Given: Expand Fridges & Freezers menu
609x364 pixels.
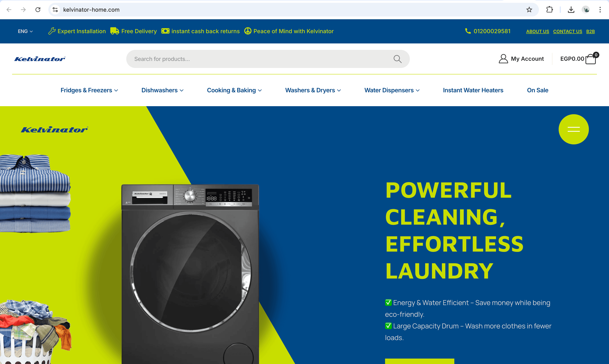Looking at the screenshot, I should (89, 90).
